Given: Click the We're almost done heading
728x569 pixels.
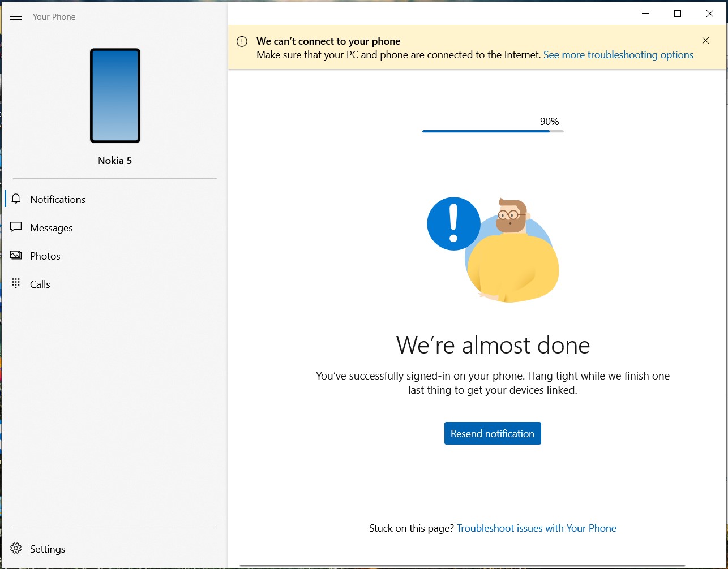Looking at the screenshot, I should click(493, 344).
